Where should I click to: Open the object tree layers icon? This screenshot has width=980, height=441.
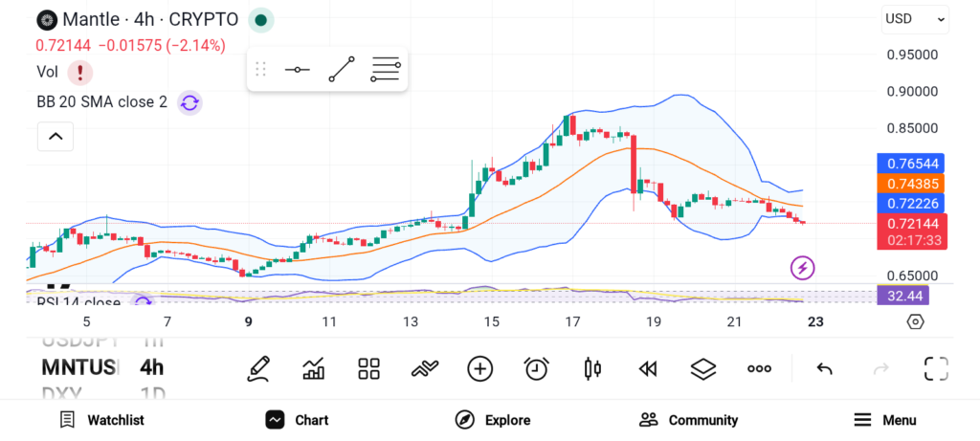[703, 368]
